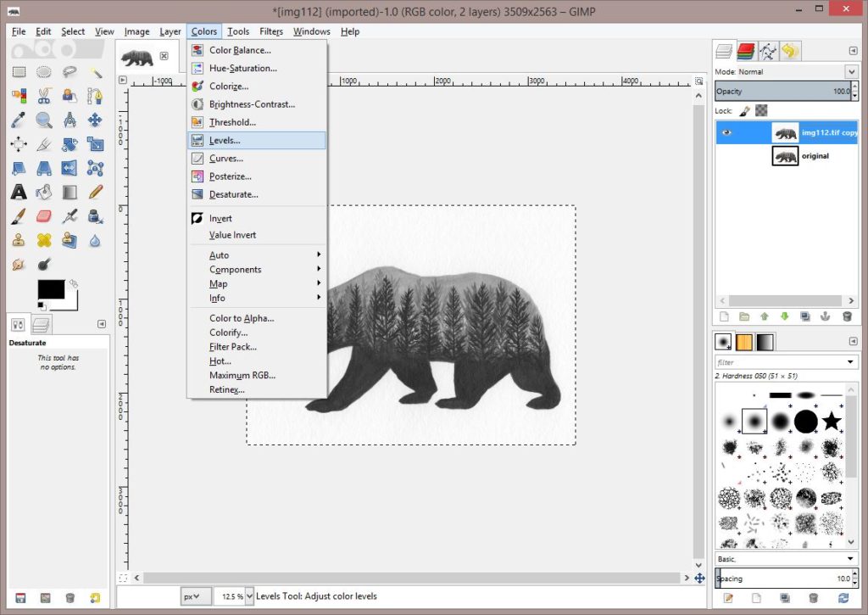Select the original layer thumbnail
Image resolution: width=868 pixels, height=615 pixels.
(x=785, y=156)
